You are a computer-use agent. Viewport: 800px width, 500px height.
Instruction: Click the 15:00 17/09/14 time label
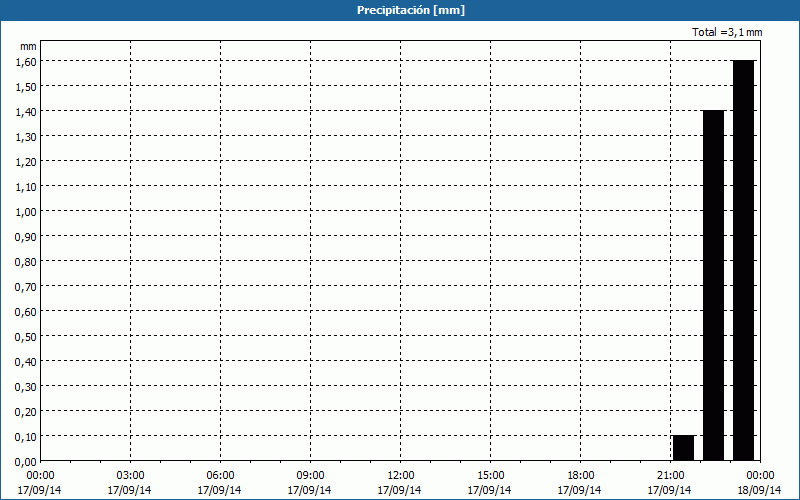coord(490,483)
